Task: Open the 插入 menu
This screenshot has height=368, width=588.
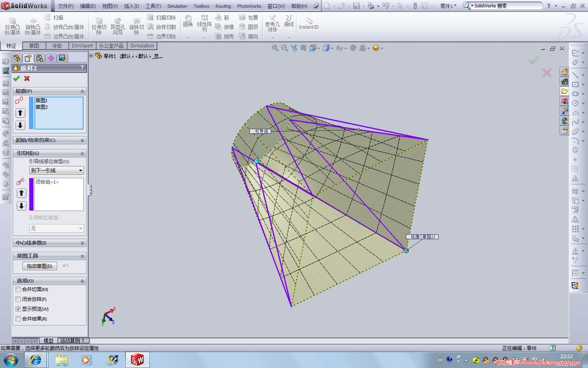Action: (x=131, y=6)
